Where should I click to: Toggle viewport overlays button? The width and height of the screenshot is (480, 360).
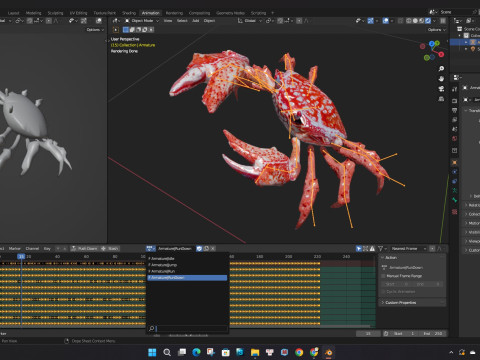point(386,21)
